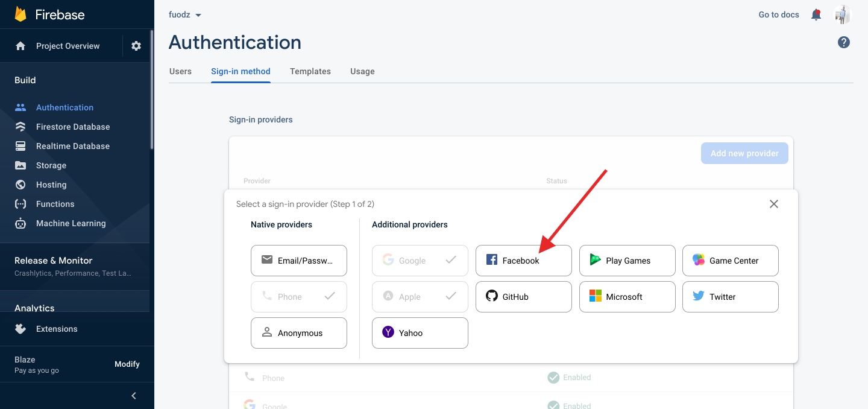868x409 pixels.
Task: Open the help question mark icon
Action: click(844, 42)
